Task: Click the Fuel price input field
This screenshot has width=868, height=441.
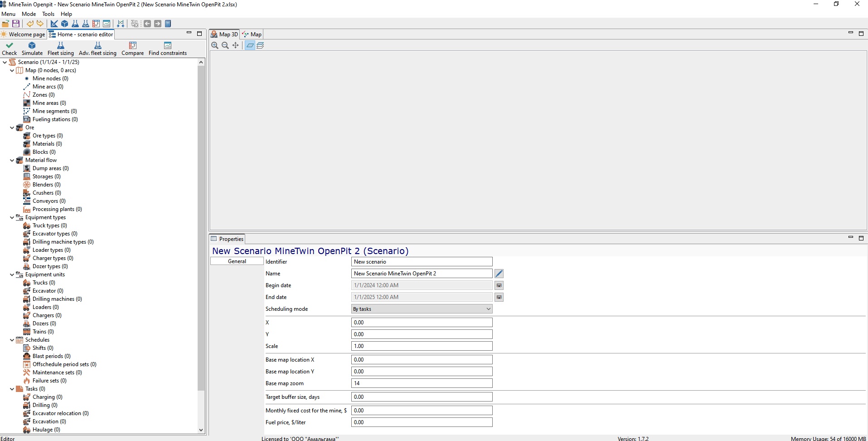Action: coord(422,422)
